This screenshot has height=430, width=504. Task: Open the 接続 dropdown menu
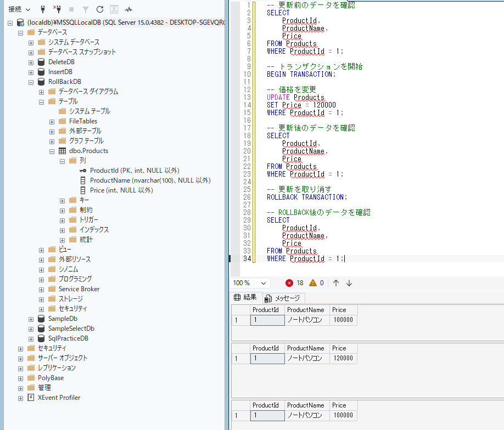[19, 9]
